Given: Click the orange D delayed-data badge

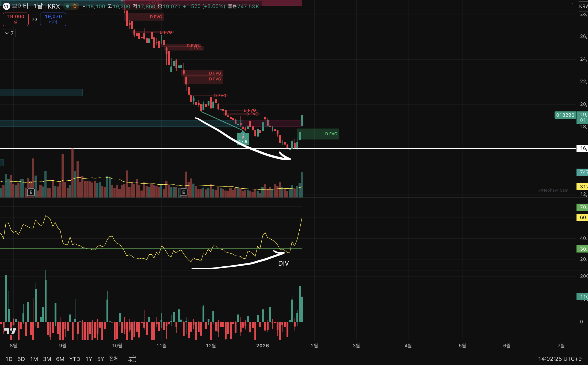Looking at the screenshot, I should click(x=75, y=6).
